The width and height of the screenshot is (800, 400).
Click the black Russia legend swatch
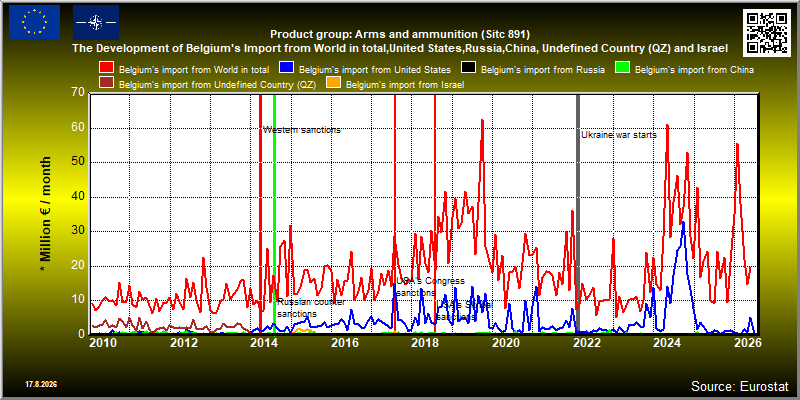(x=468, y=69)
